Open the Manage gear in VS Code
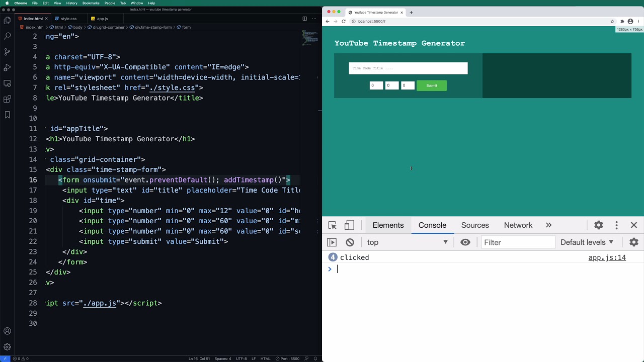Viewport: 644px width, 362px height. point(7,347)
